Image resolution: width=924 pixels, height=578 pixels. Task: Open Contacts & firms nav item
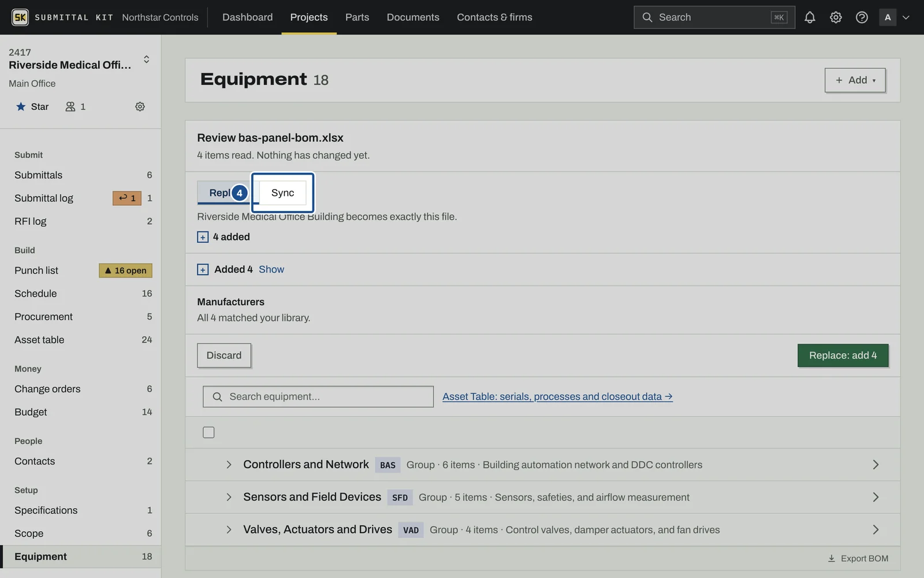point(494,17)
